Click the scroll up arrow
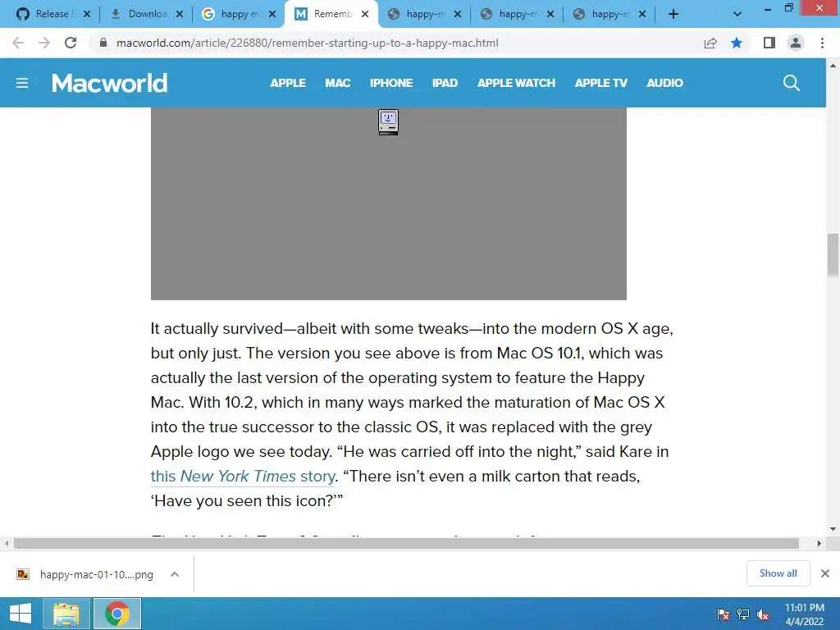Image resolution: width=840 pixels, height=630 pixels. (x=833, y=66)
